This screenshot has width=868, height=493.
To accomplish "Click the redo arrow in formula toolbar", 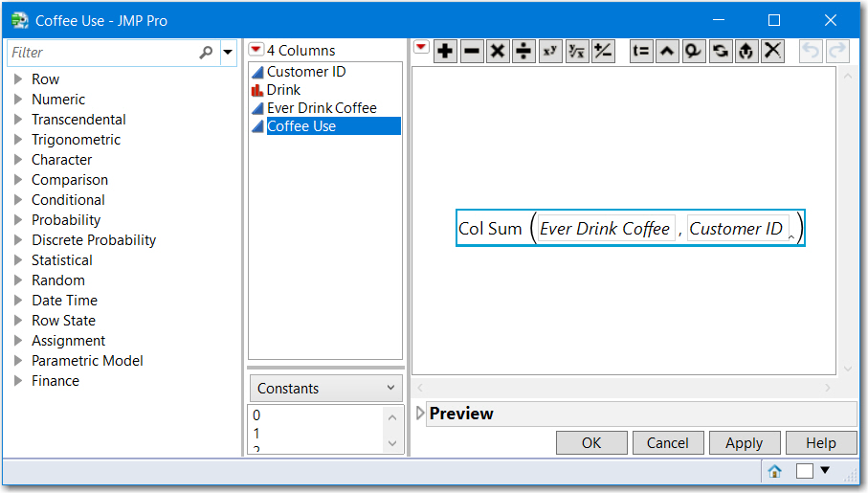I will (x=837, y=52).
